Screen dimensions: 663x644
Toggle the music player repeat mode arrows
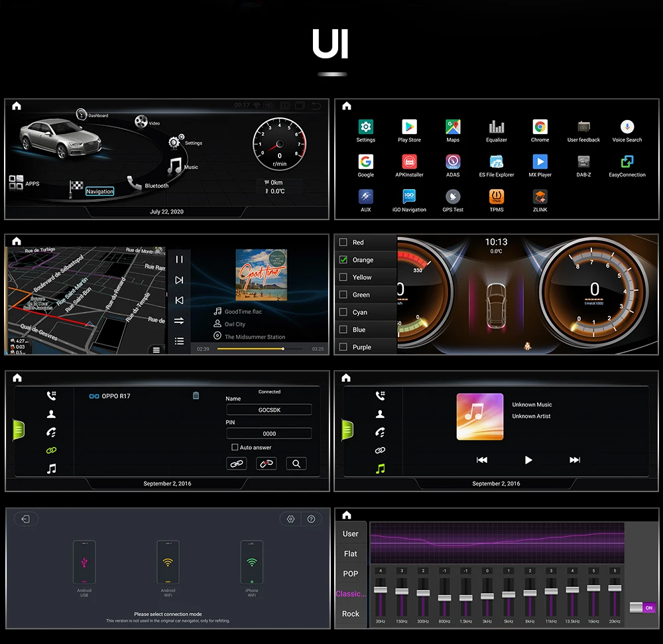pyautogui.click(x=179, y=320)
